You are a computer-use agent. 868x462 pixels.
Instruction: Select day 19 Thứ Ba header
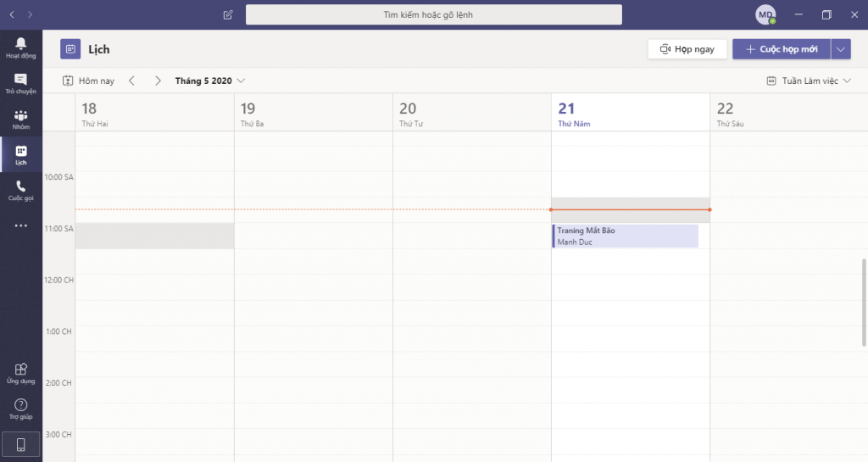pyautogui.click(x=314, y=113)
